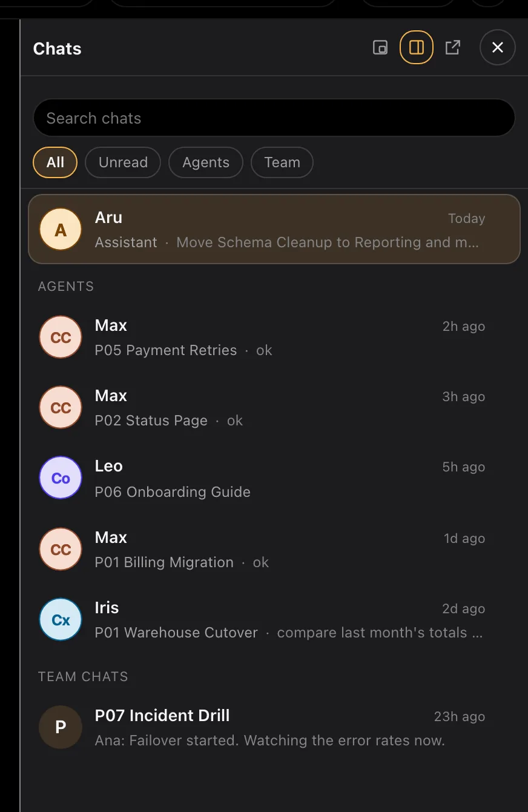Click the TEAM CHATS section header
This screenshot has width=528, height=812.
pos(83,677)
